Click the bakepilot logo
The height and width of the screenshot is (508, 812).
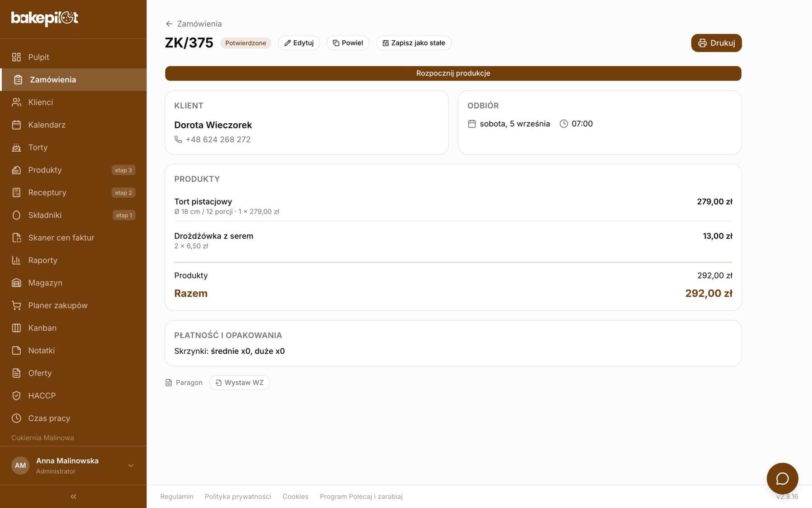pos(45,18)
